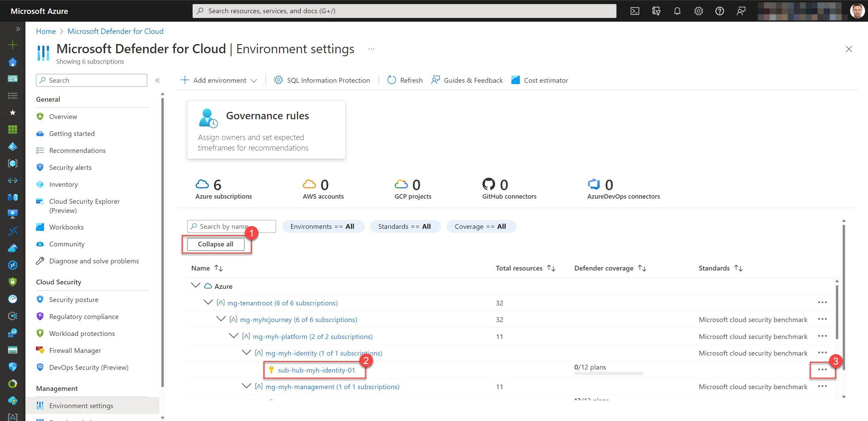Viewport: 868px width, 421px height.
Task: Open the Environments == All filter
Action: click(x=323, y=226)
